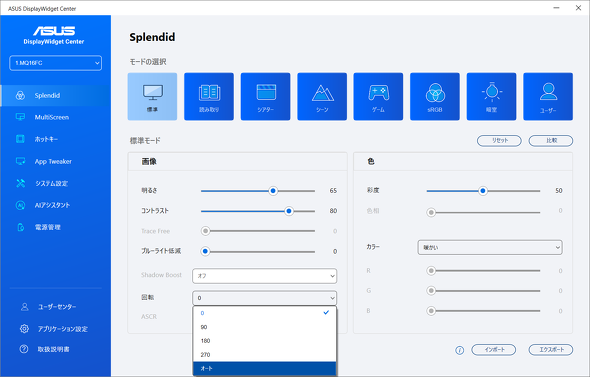Select the Darkroom (暗室) mode tile

tap(491, 97)
